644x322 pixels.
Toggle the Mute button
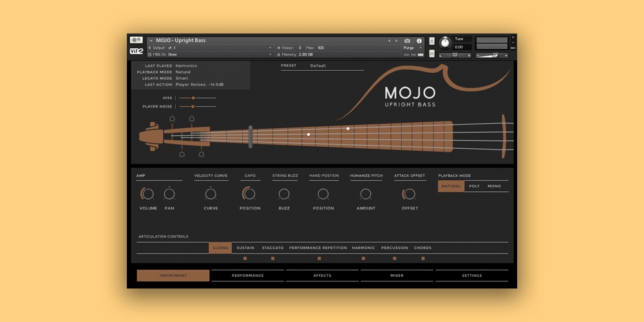[x=431, y=54]
